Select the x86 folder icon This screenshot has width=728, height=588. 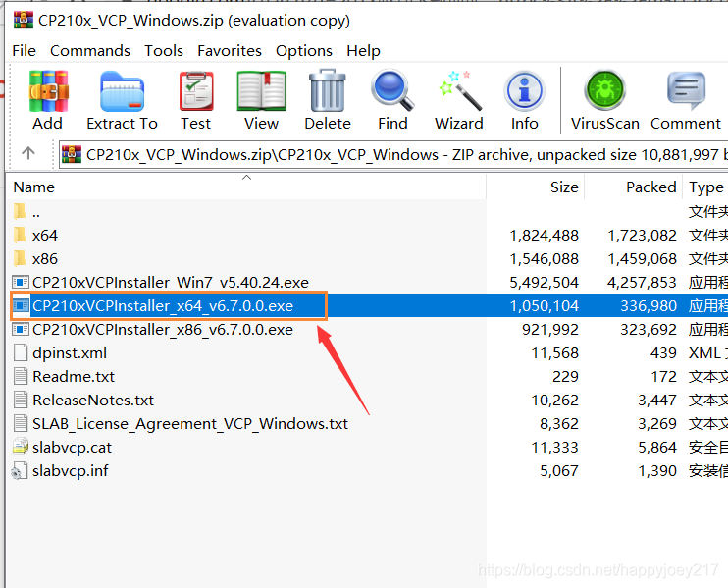20,258
